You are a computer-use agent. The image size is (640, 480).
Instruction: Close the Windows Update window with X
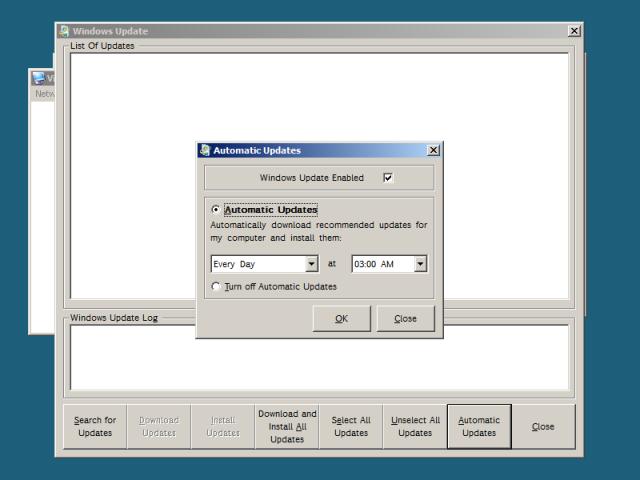coord(574,31)
